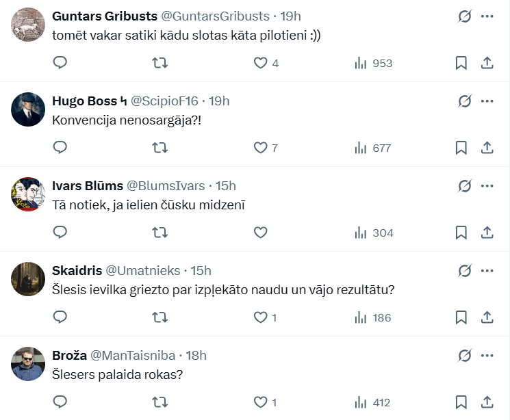Repost Hugo Boss's tweet
510x420 pixels.
pos(160,148)
